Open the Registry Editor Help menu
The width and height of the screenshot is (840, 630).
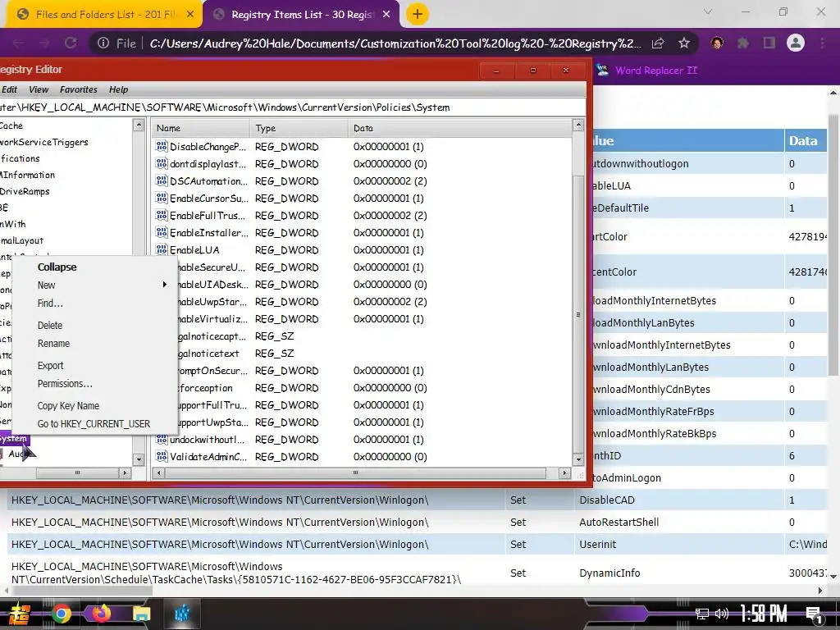coord(118,89)
